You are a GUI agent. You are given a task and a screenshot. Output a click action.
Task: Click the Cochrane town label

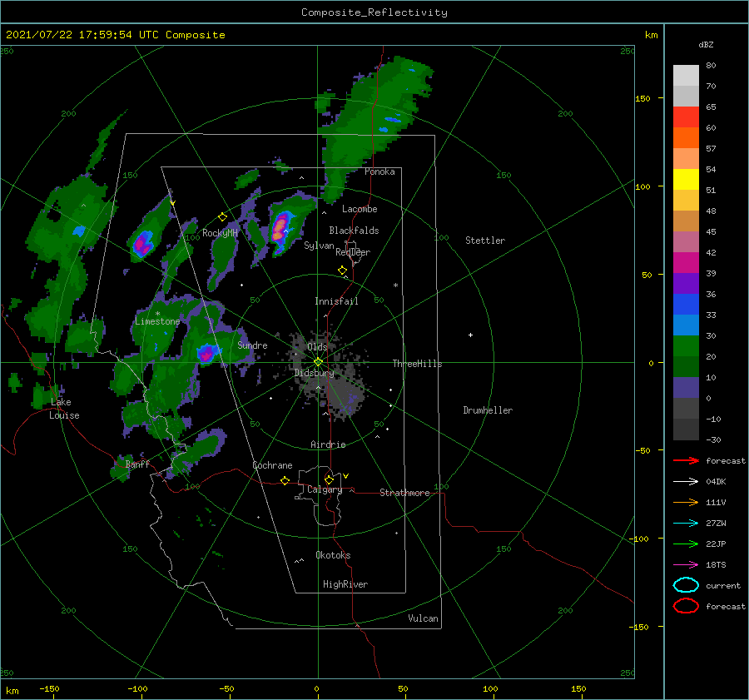[x=272, y=465]
